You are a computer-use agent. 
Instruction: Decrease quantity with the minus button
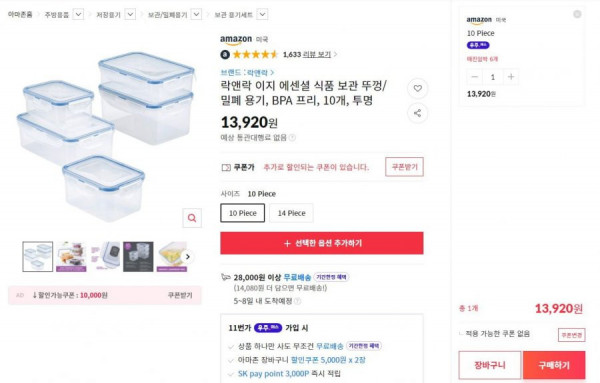[474, 77]
